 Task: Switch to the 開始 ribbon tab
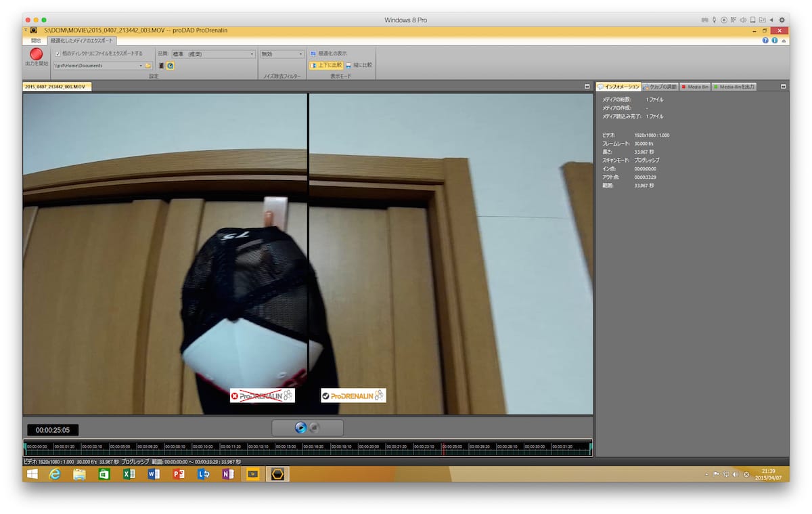pyautogui.click(x=35, y=41)
